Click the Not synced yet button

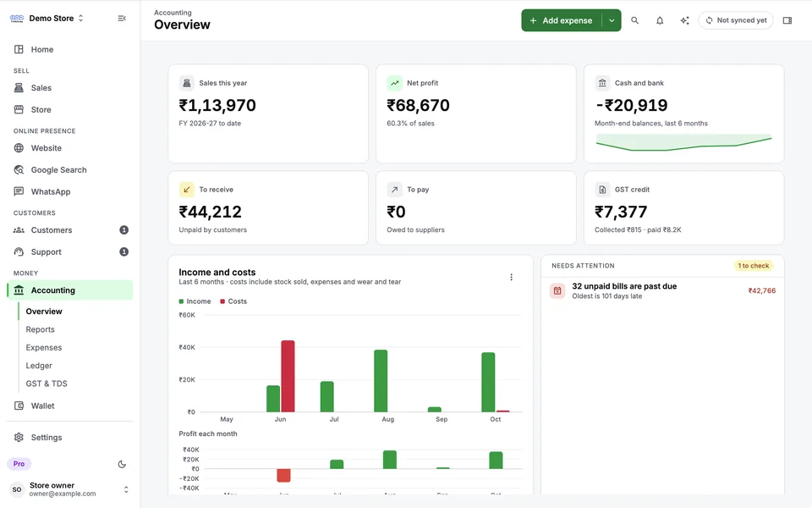pyautogui.click(x=735, y=20)
